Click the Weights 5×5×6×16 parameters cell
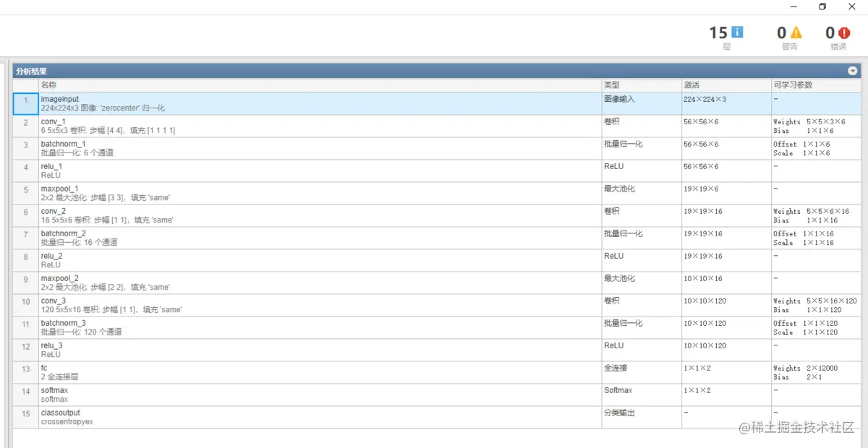The image size is (868, 448). (x=816, y=215)
